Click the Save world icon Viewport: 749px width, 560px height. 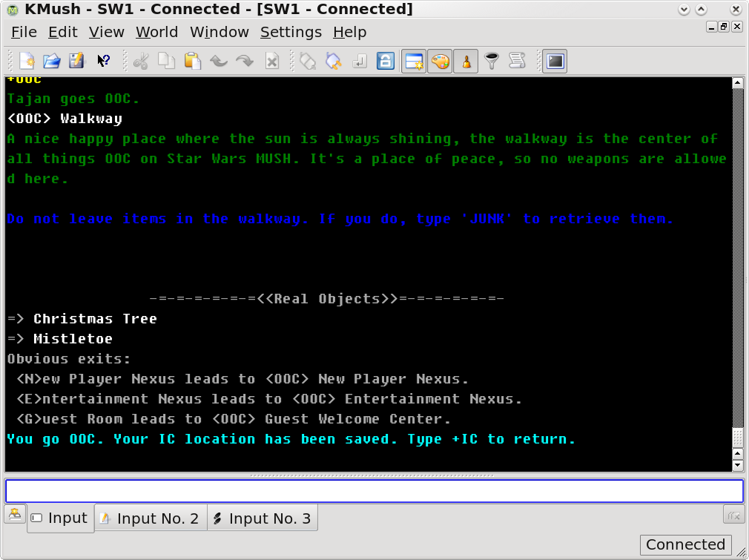point(76,61)
